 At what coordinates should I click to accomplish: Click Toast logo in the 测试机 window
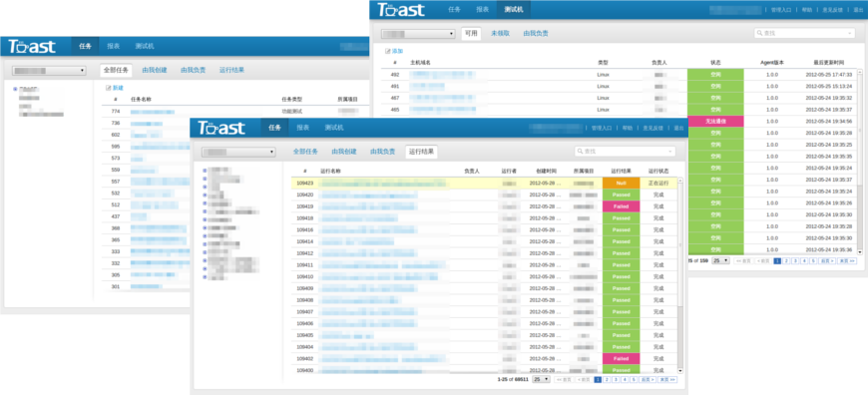pyautogui.click(x=401, y=9)
